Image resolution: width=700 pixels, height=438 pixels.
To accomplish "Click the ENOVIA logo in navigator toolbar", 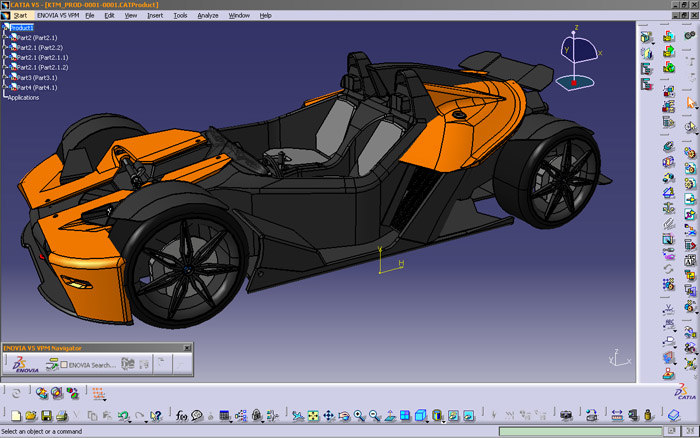I will [26, 364].
